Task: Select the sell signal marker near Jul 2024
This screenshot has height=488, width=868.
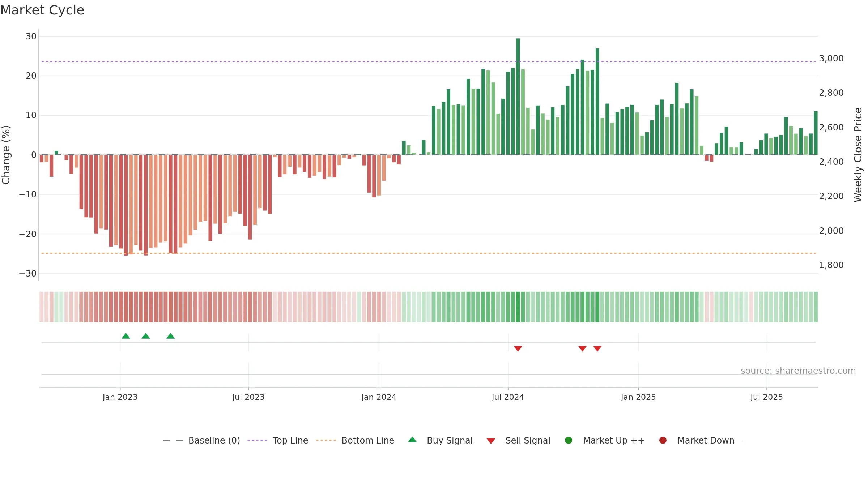Action: 518,348
